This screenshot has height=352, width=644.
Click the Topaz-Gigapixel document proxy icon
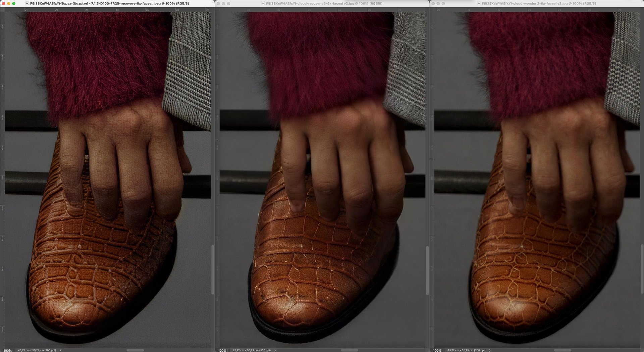point(27,3)
